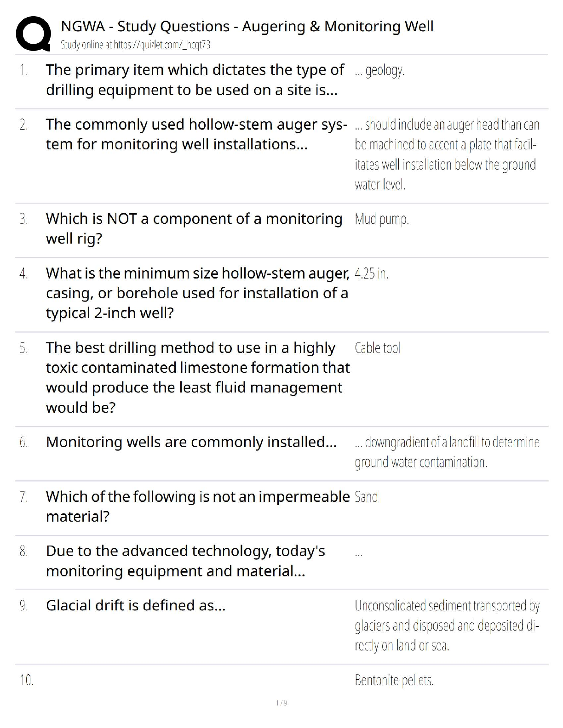Select question 9 'Glacial drift is defined as'
Screen dimensions: 563x728
coord(136,605)
